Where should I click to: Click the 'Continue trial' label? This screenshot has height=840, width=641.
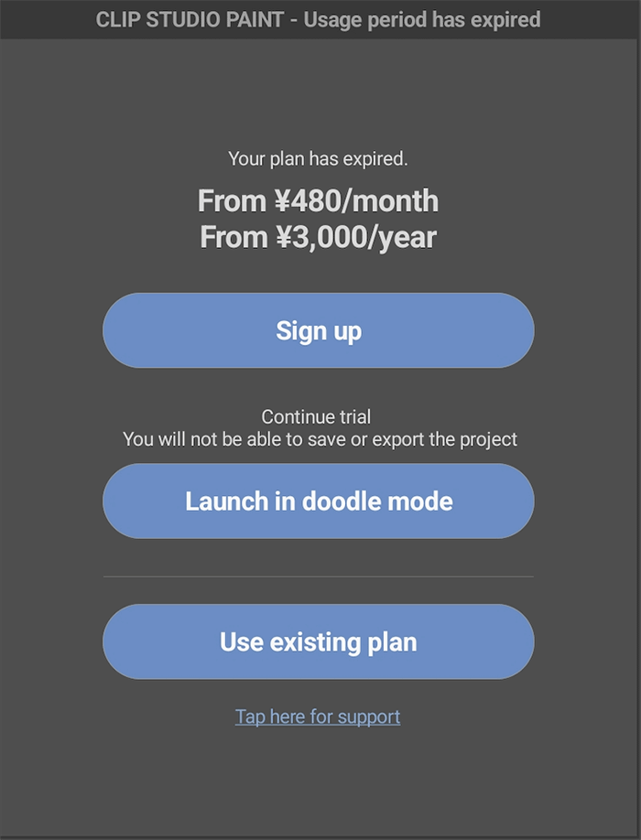coord(317,417)
